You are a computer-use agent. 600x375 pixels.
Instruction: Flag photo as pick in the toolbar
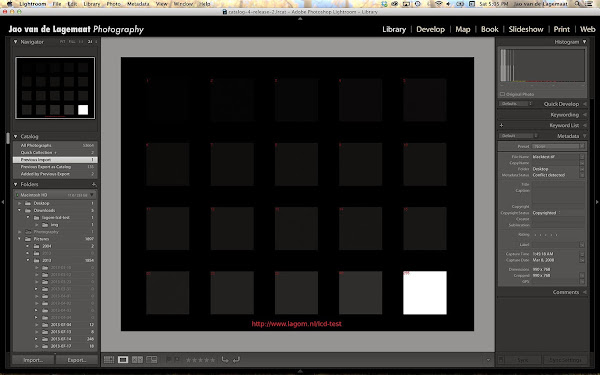pyautogui.click(x=168, y=360)
